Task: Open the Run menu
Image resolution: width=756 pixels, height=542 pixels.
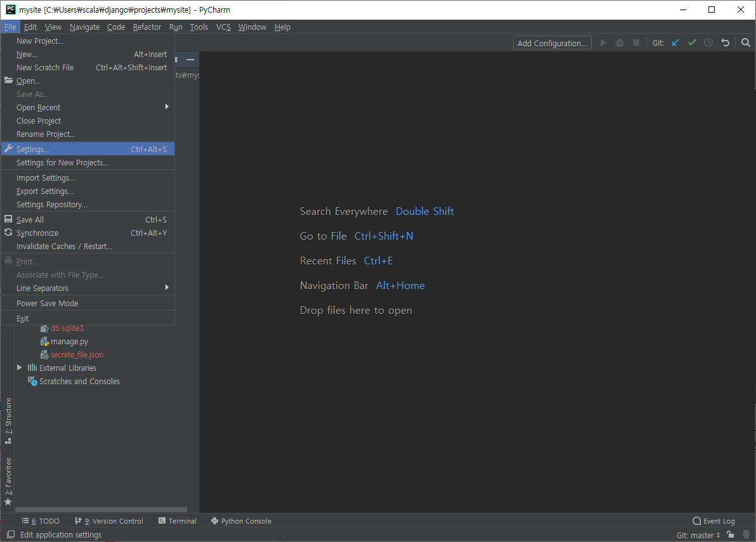Action: 176,27
